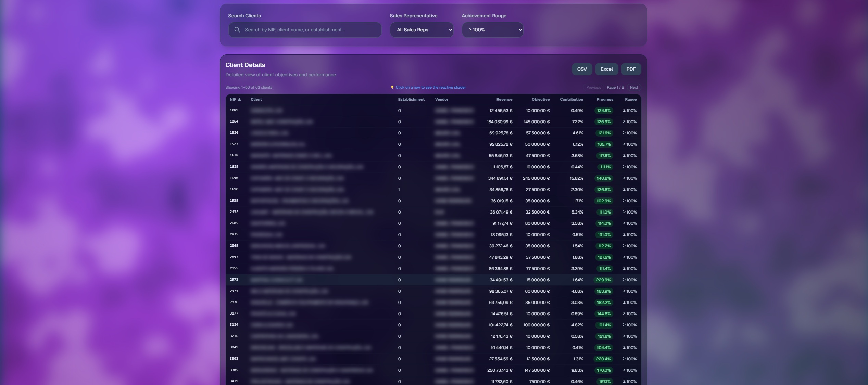Click the 229.9% progress badge
The height and width of the screenshot is (385, 868).
(x=603, y=280)
